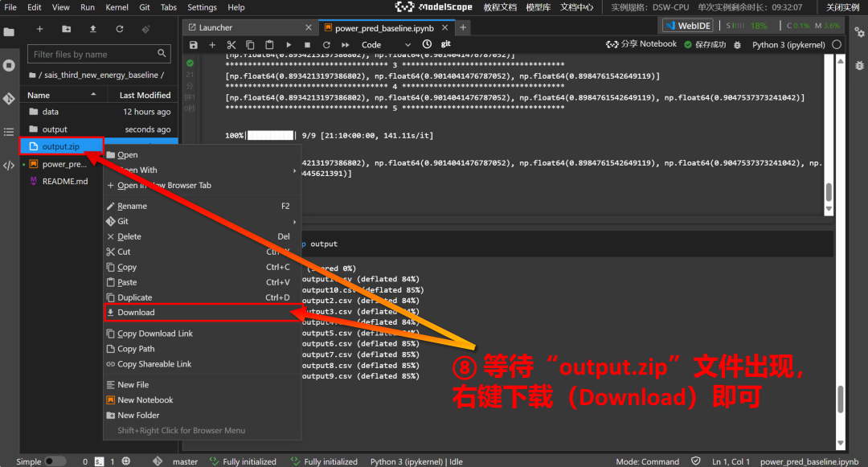The height and width of the screenshot is (467, 868).
Task: Open the 模型库 model library link
Action: (538, 7)
